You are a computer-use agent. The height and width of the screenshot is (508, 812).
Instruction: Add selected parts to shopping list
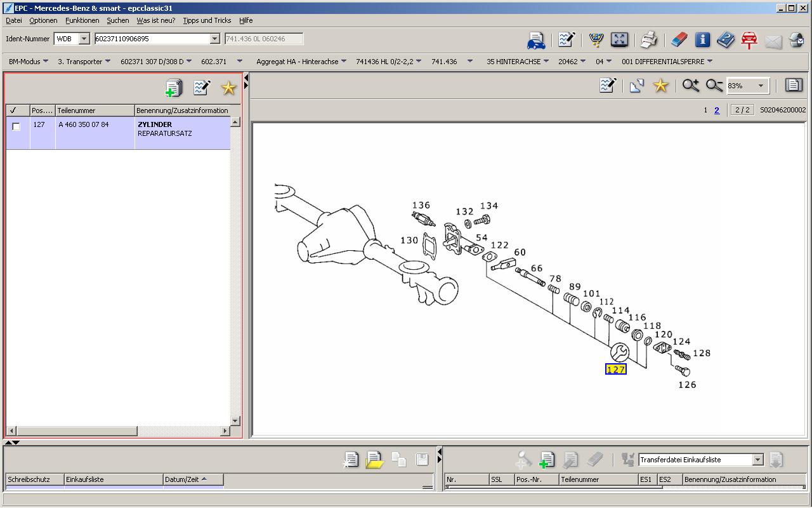coord(173,88)
